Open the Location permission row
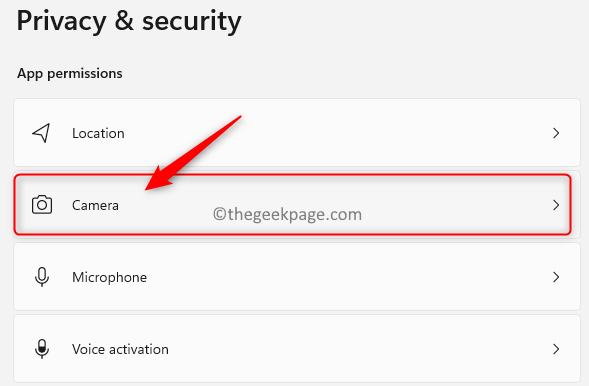589x386 pixels. (x=297, y=133)
